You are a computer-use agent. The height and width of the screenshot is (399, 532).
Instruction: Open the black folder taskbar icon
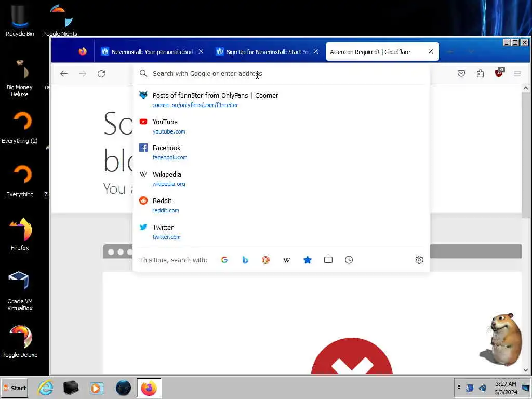click(71, 388)
